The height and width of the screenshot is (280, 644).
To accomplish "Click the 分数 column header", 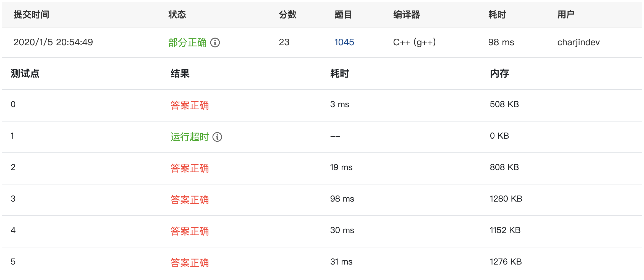I will [288, 15].
